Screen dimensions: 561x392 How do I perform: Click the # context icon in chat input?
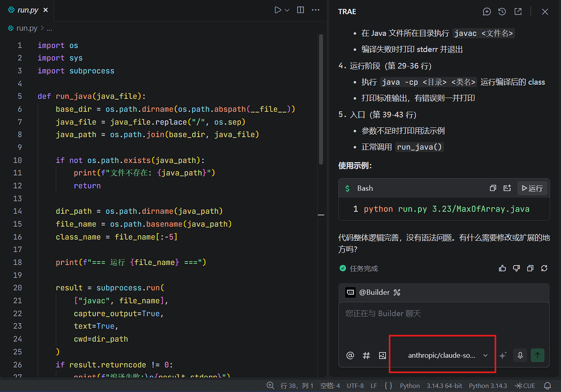coord(366,355)
